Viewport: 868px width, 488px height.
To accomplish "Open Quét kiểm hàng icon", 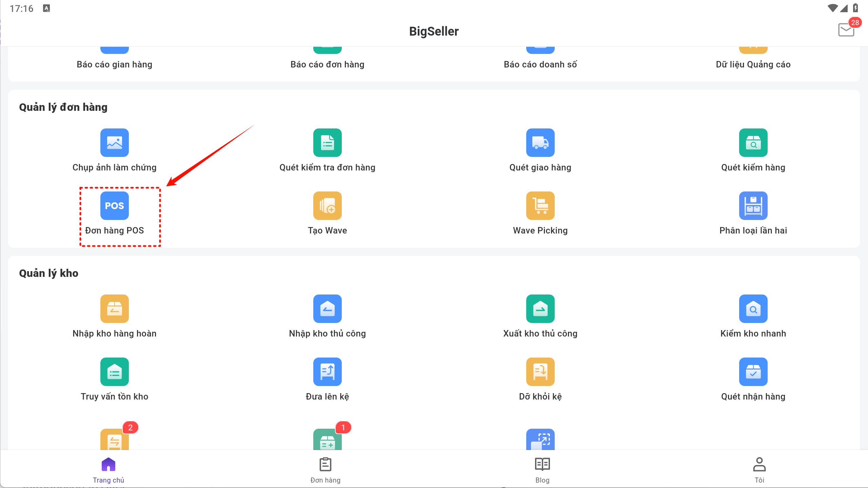I will [753, 143].
